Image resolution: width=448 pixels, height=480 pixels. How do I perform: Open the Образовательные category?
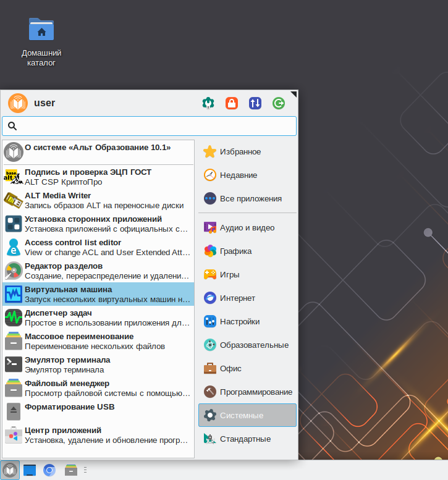(247, 345)
